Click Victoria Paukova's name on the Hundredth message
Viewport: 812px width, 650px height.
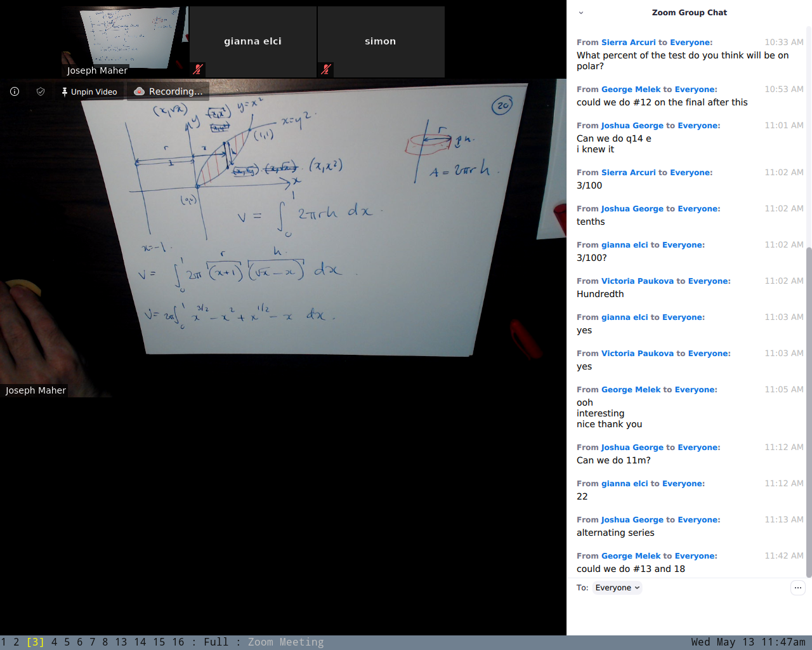tap(637, 281)
